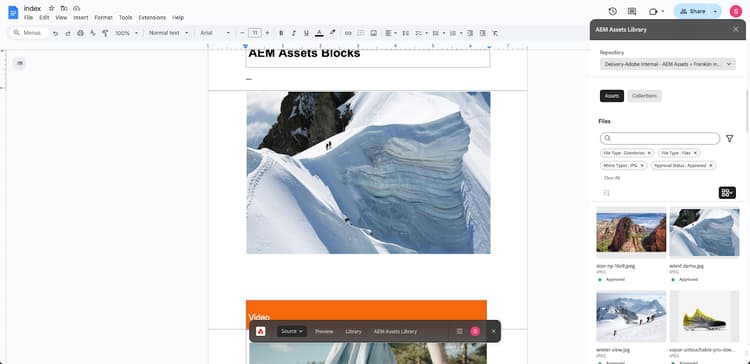The width and height of the screenshot is (750, 364).
Task: Click the Google Docs home icon
Action: 13,12
